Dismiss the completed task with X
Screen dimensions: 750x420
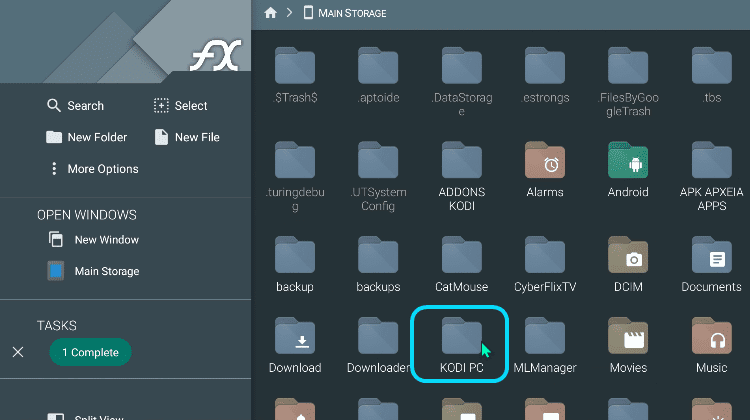(x=18, y=352)
